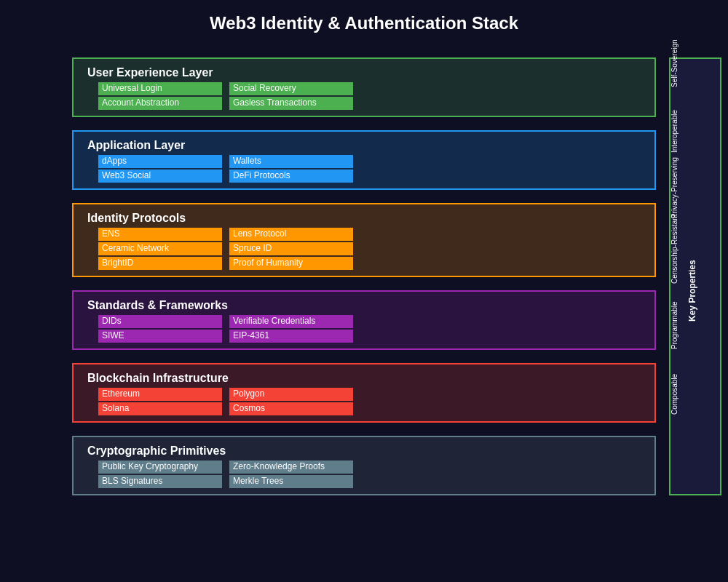728x582 pixels.
Task: Select the Wallets item
Action: [291, 162]
